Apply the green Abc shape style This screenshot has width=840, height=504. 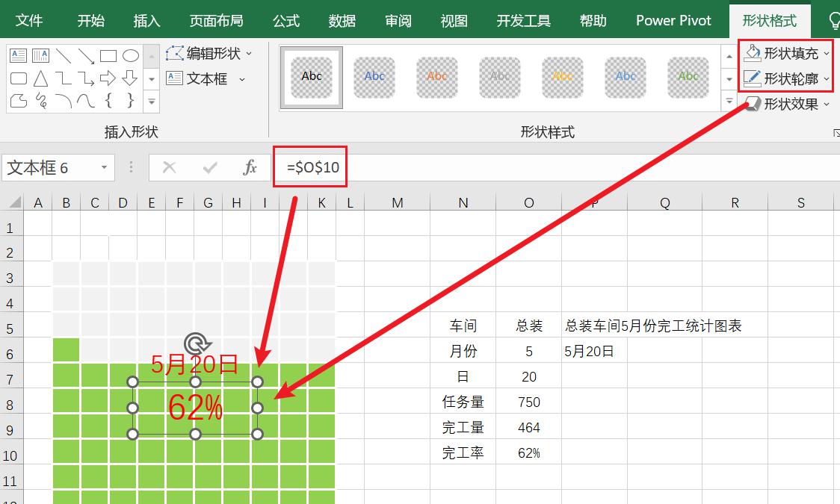point(688,77)
